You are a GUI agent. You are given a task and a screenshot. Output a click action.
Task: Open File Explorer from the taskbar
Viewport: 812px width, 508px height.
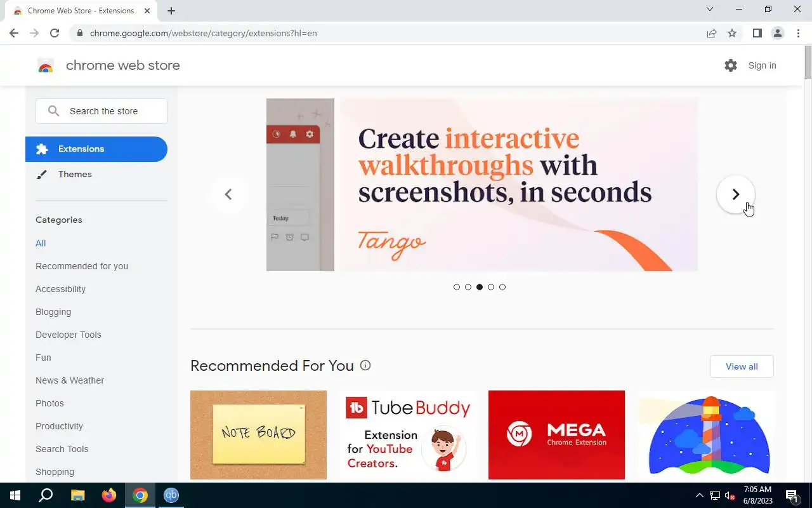click(x=77, y=495)
